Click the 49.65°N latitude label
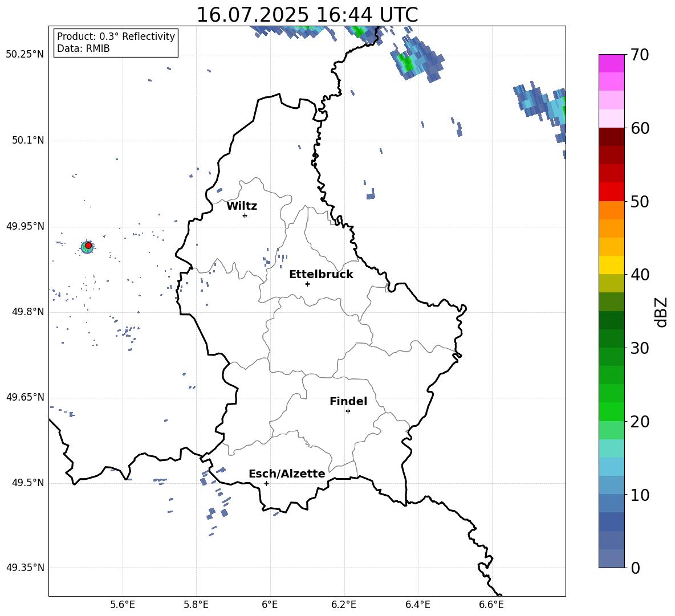This screenshot has height=616, width=675. point(25,397)
